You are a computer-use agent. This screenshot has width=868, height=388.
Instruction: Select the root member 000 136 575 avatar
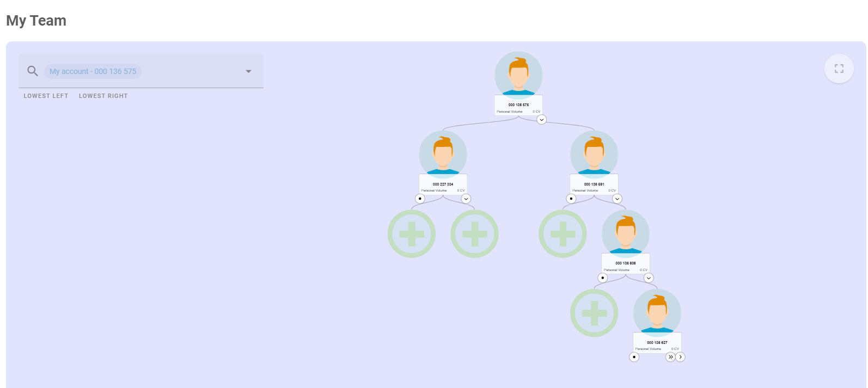[518, 75]
